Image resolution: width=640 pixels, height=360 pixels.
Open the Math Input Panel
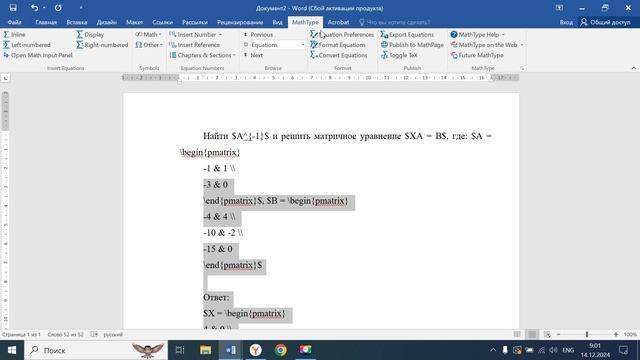click(38, 55)
